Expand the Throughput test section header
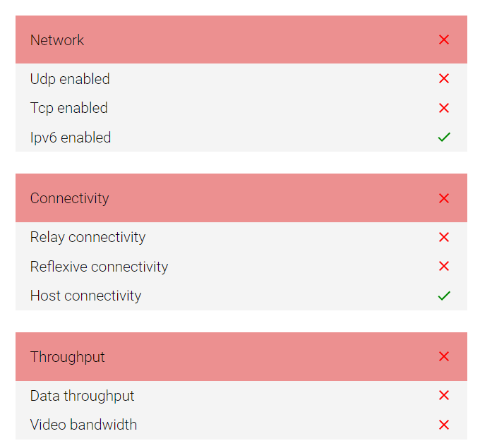Screen dimensions: 480x448 coord(212,356)
